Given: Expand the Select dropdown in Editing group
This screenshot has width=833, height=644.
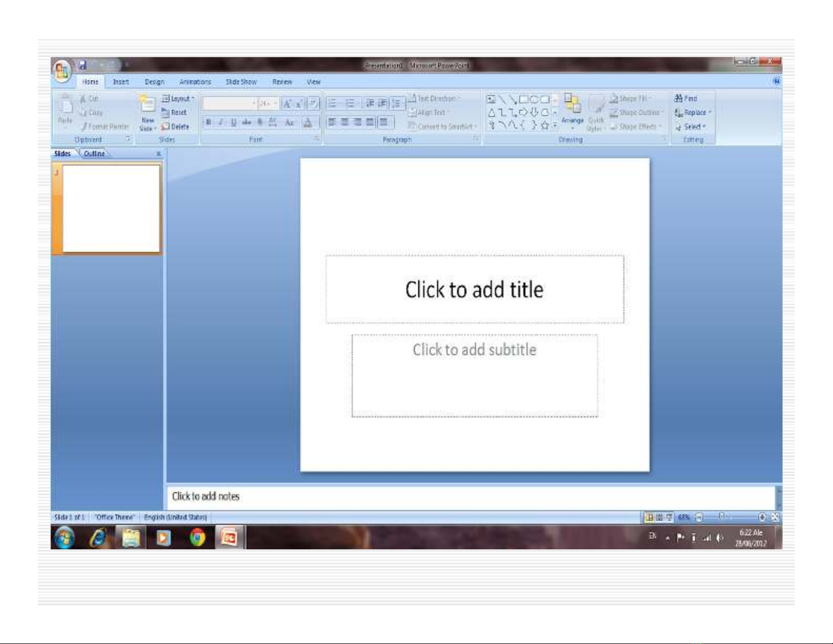Looking at the screenshot, I should [691, 127].
